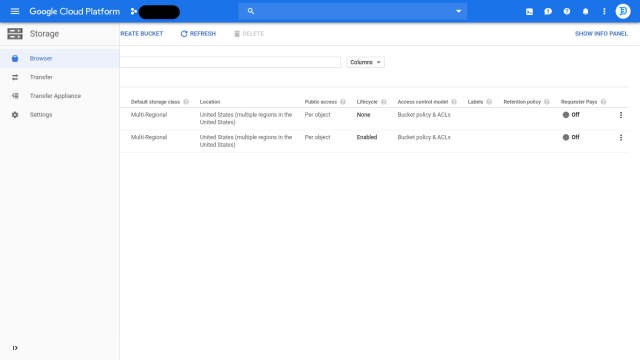Click Requester Pays info icon
This screenshot has width=640, height=360.
pyautogui.click(x=603, y=102)
